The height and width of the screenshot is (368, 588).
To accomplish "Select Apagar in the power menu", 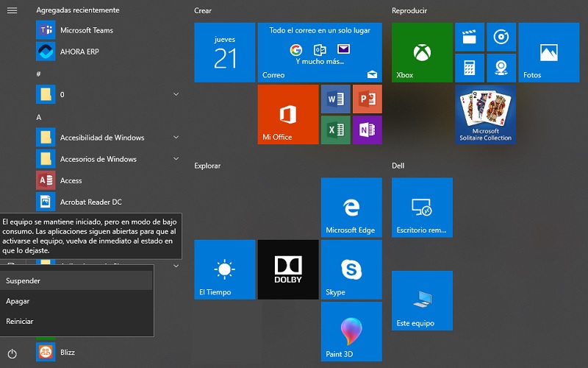I will pos(76,301).
